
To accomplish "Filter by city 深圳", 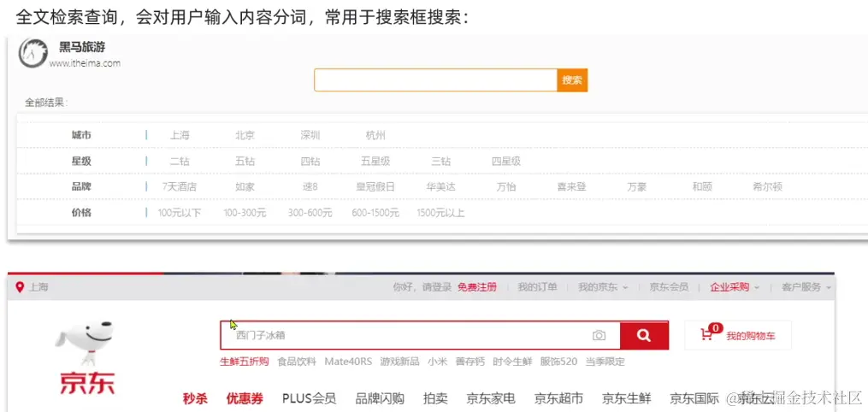I will [310, 136].
